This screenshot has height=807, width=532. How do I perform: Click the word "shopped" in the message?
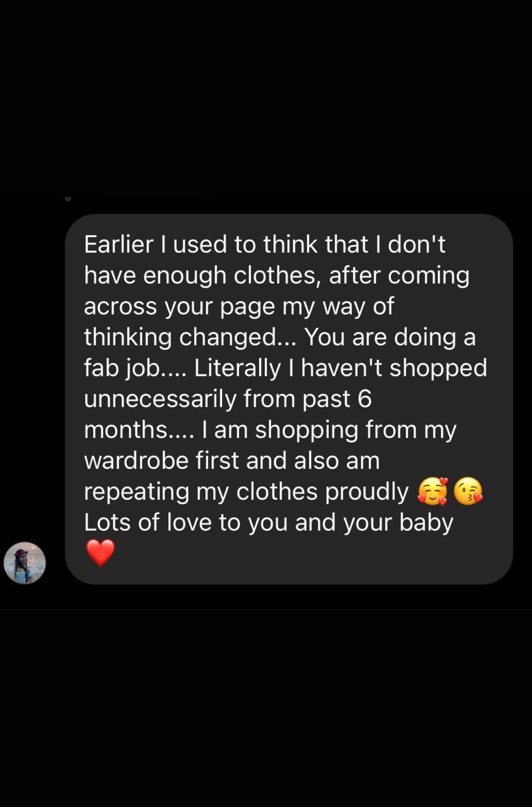(x=438, y=368)
